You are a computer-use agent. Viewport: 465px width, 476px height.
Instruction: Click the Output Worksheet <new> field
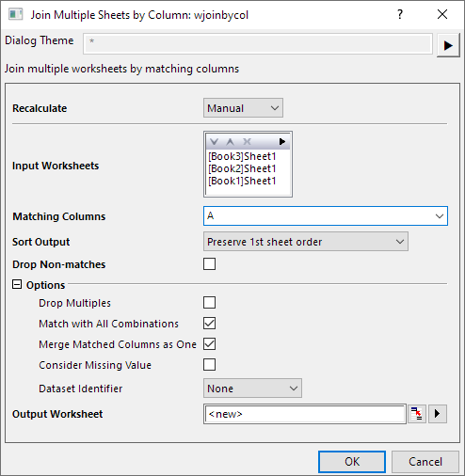[x=305, y=414]
